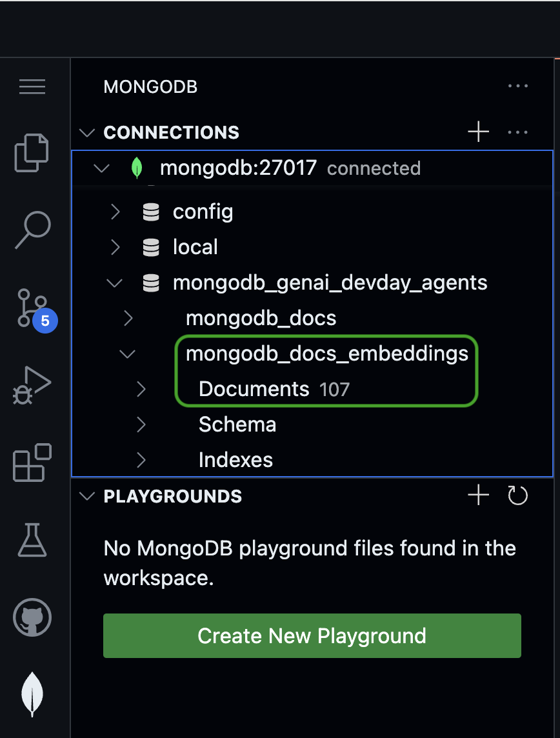Collapse the Playgrounds section

pos(87,496)
